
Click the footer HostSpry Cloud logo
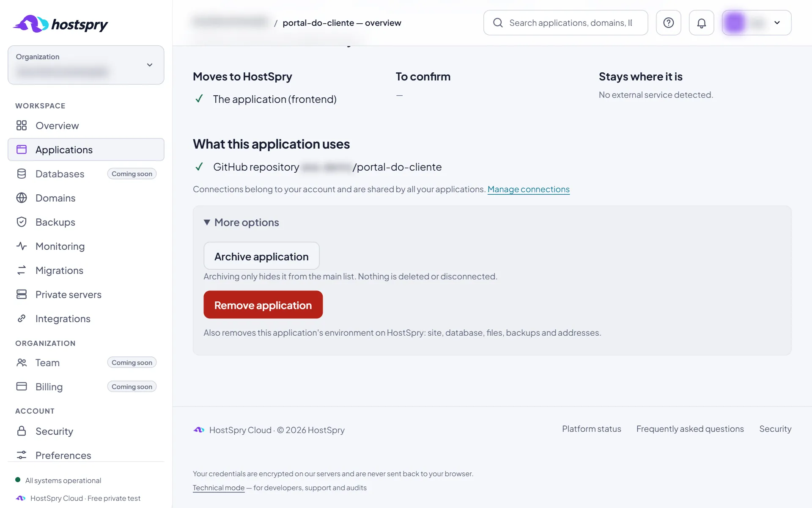(x=199, y=430)
